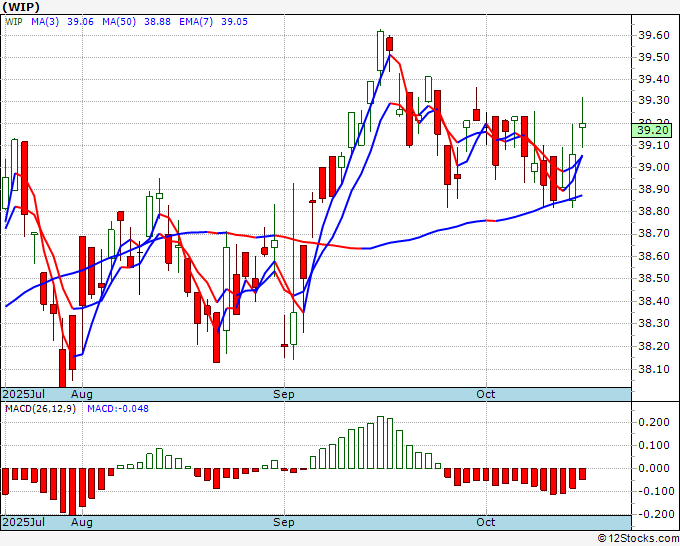Screen dimensions: 680x546
Task: Click the 38.10 price axis label
Action: pyautogui.click(x=654, y=369)
